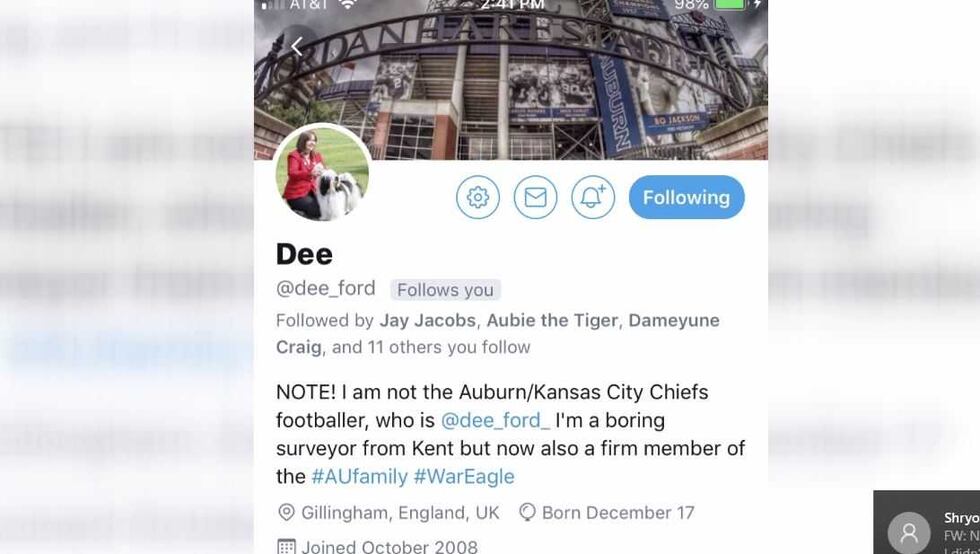Toggle the Following button
980x554 pixels.
click(x=686, y=198)
